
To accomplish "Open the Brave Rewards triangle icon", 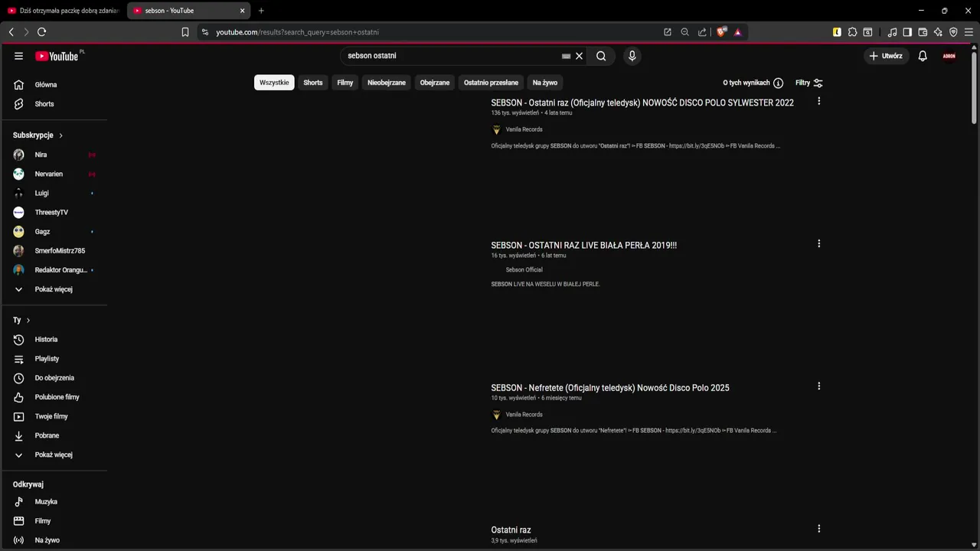I will click(x=737, y=32).
